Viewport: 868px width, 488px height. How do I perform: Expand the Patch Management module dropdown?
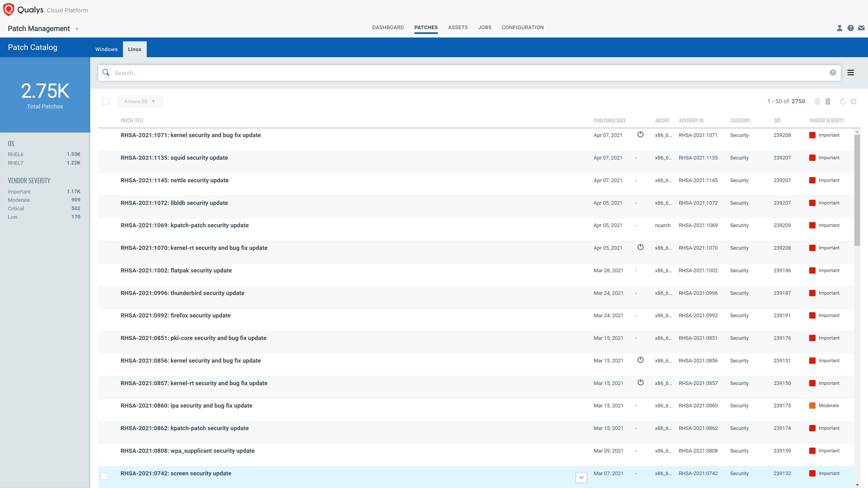(x=77, y=29)
